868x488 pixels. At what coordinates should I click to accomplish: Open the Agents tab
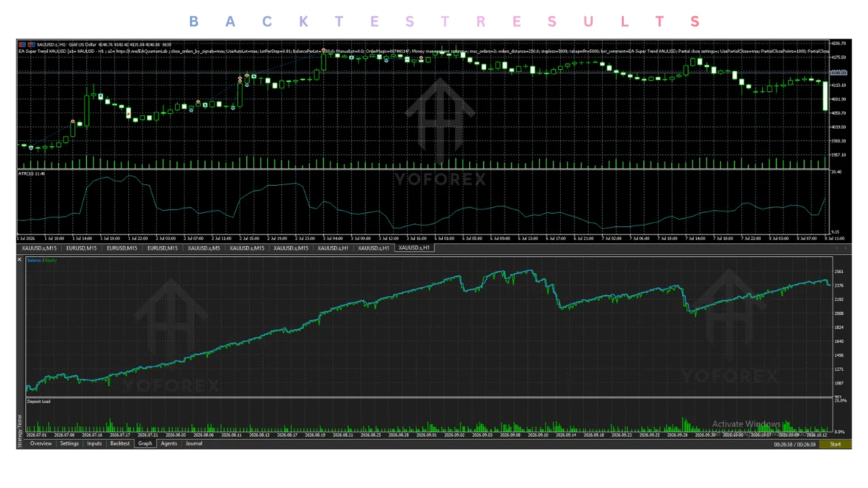click(x=169, y=444)
